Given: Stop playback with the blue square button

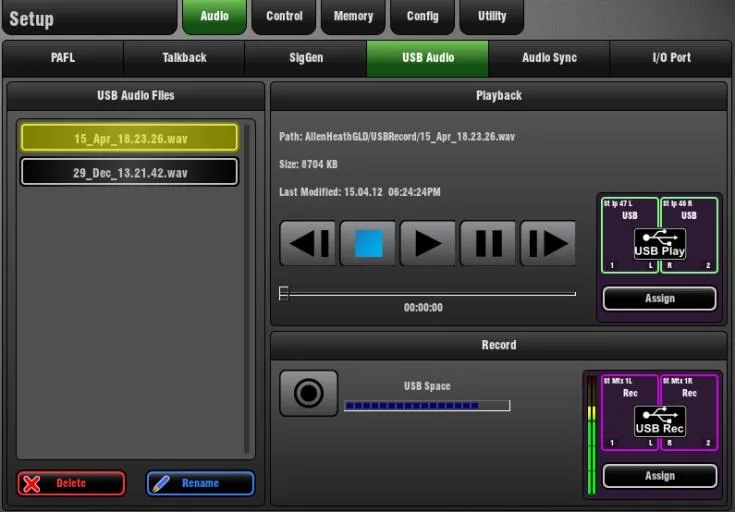Looking at the screenshot, I should pos(368,243).
